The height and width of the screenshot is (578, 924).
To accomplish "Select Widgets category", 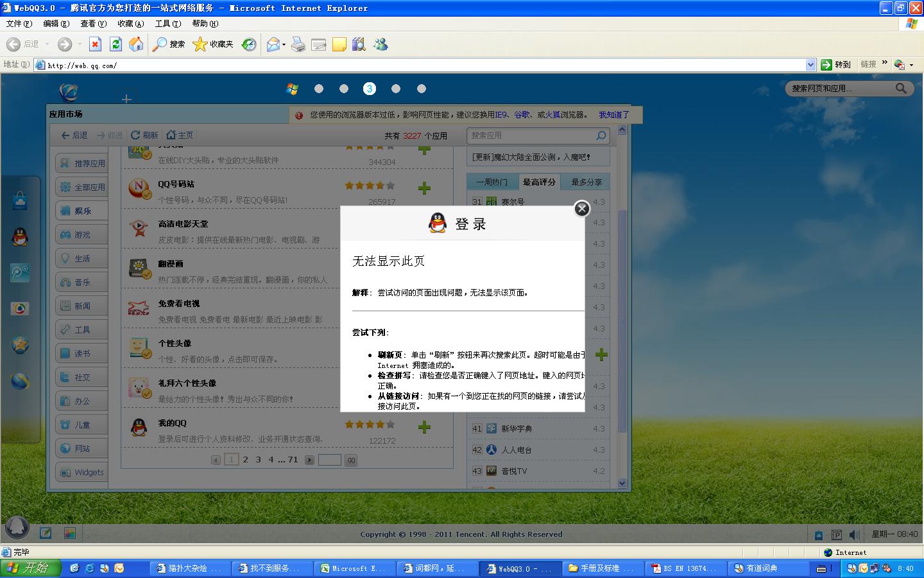I will [81, 472].
